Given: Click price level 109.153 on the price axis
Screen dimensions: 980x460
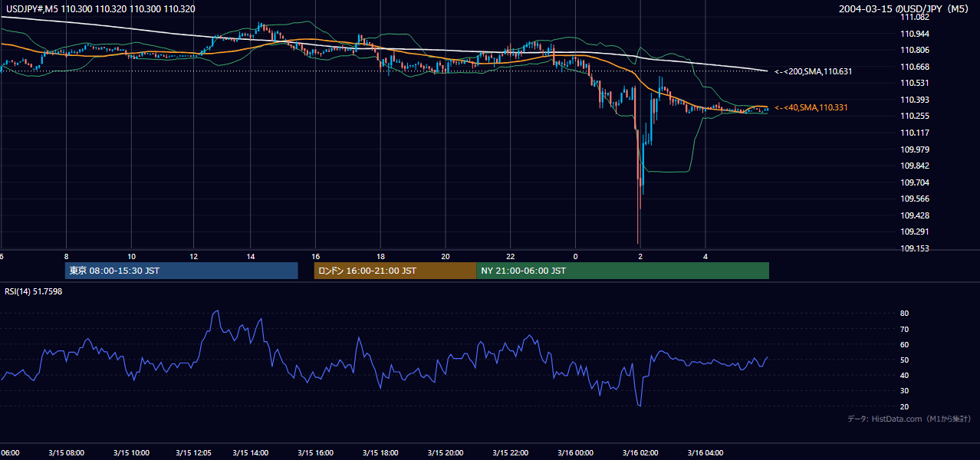Looking at the screenshot, I should click(916, 248).
